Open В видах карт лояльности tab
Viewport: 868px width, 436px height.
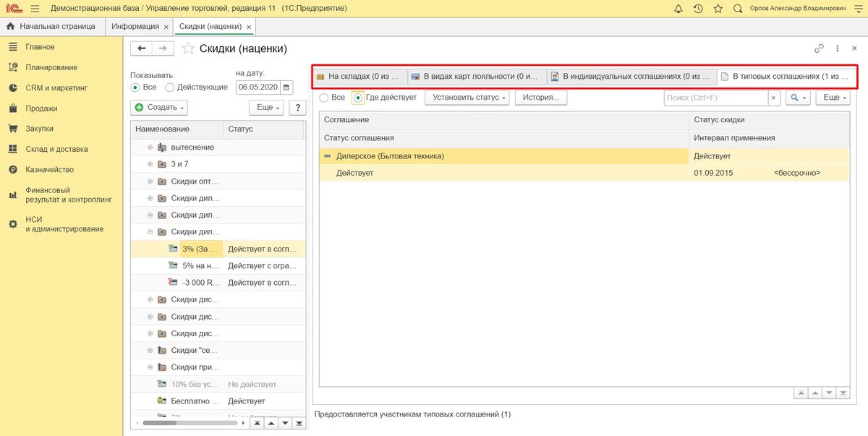click(477, 76)
